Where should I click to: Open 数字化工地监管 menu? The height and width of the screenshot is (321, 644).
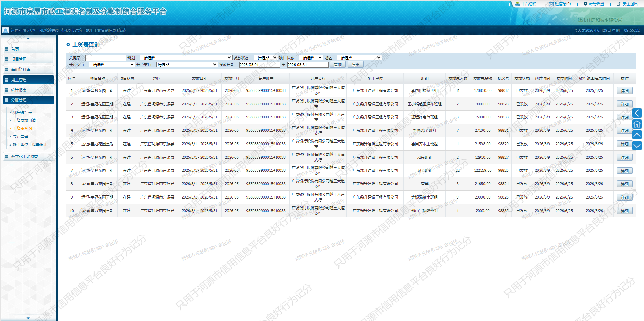[x=29, y=157]
